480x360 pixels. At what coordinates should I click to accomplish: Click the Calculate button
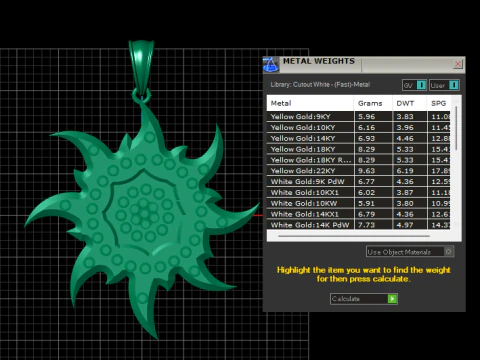[x=364, y=299]
